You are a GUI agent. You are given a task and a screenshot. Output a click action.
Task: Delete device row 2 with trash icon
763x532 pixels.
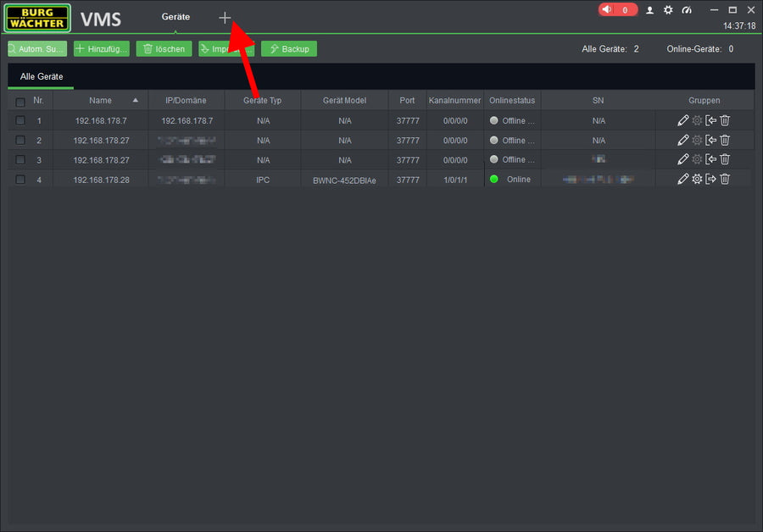tap(725, 140)
